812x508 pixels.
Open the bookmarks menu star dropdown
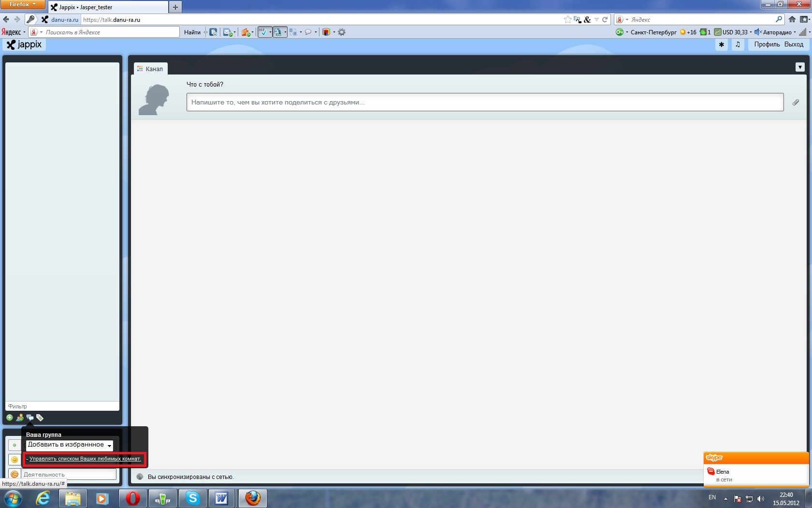click(x=804, y=19)
